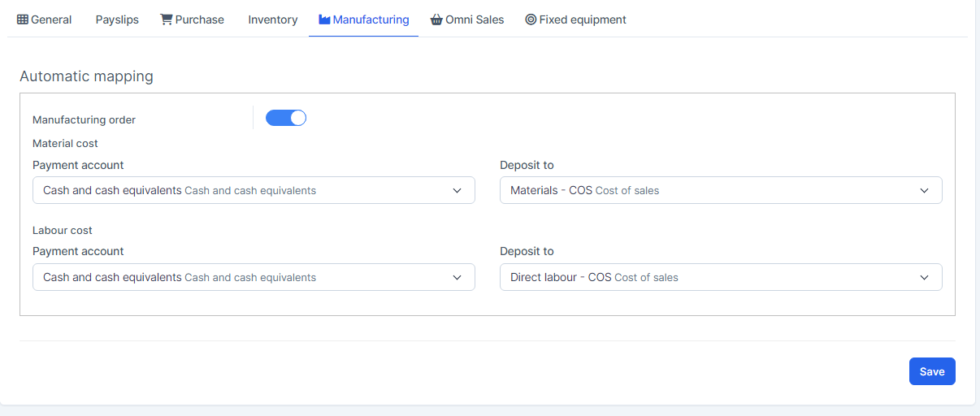
Task: Disable the Manufacturing order toggle switch
Action: point(286,119)
